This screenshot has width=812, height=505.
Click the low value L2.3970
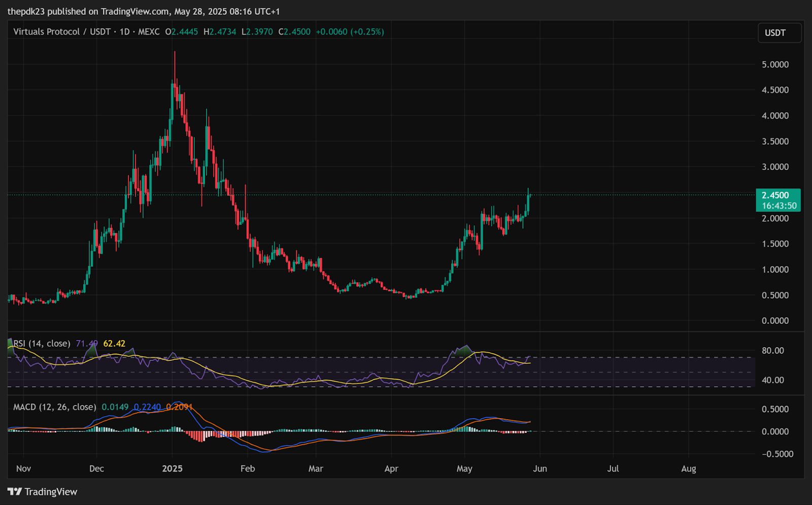[257, 31]
